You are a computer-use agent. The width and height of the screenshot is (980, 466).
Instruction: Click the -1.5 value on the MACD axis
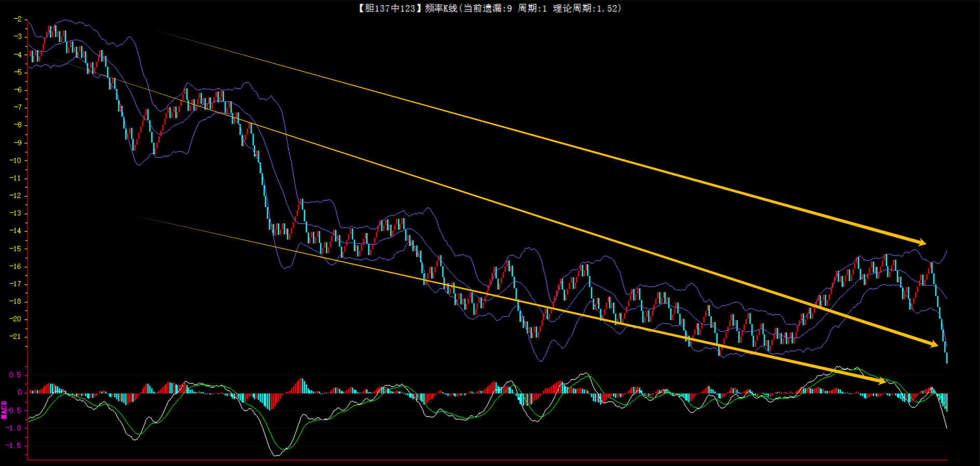(x=14, y=446)
